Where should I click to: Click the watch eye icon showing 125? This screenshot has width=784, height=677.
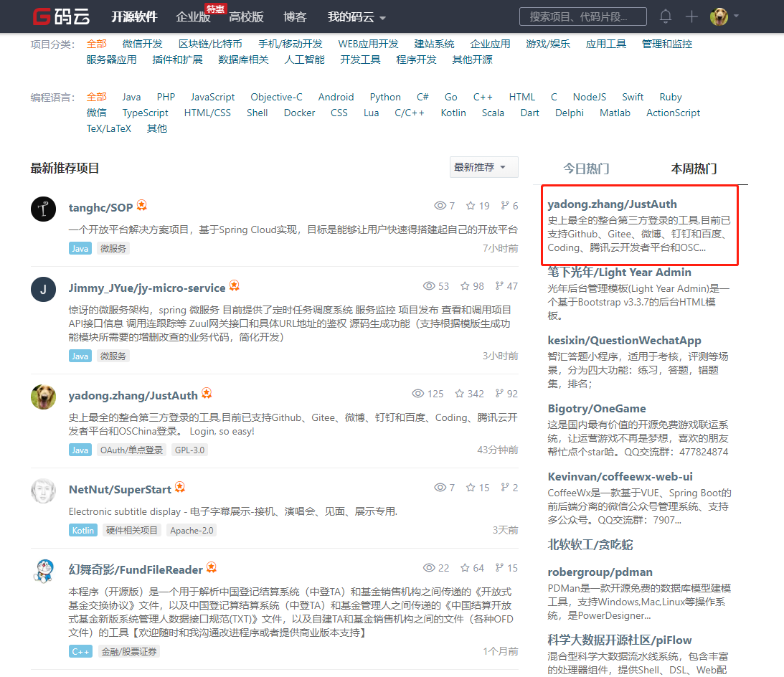(x=418, y=394)
